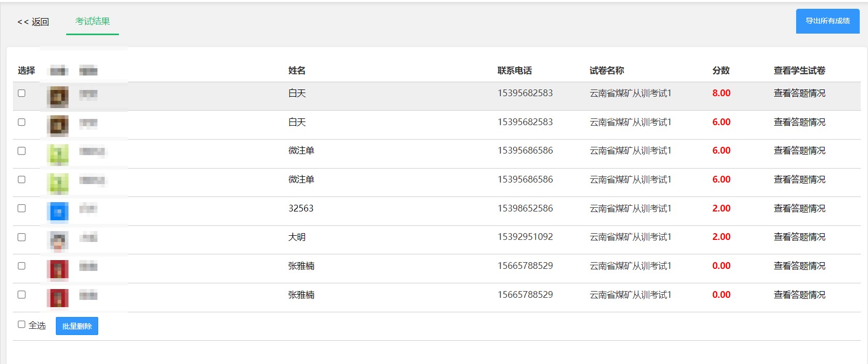Click the red avatar in the first 张雅楠 row
This screenshot has width=868, height=364.
coord(58,269)
